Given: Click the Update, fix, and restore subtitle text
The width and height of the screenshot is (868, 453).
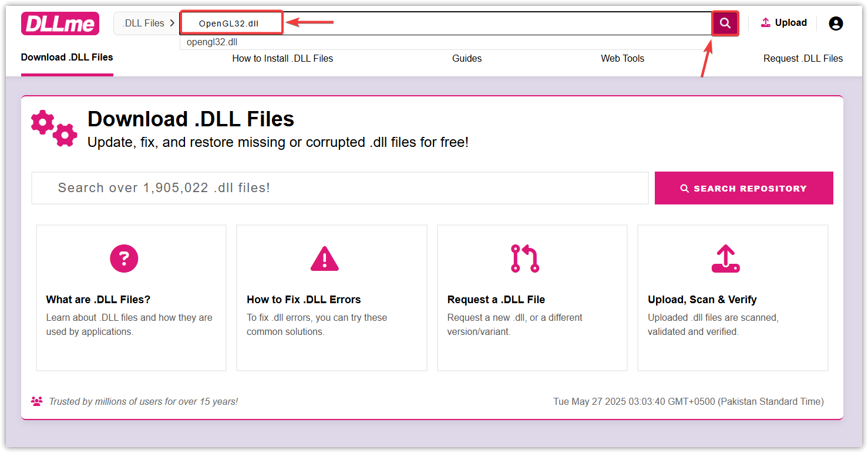Looking at the screenshot, I should click(x=278, y=142).
